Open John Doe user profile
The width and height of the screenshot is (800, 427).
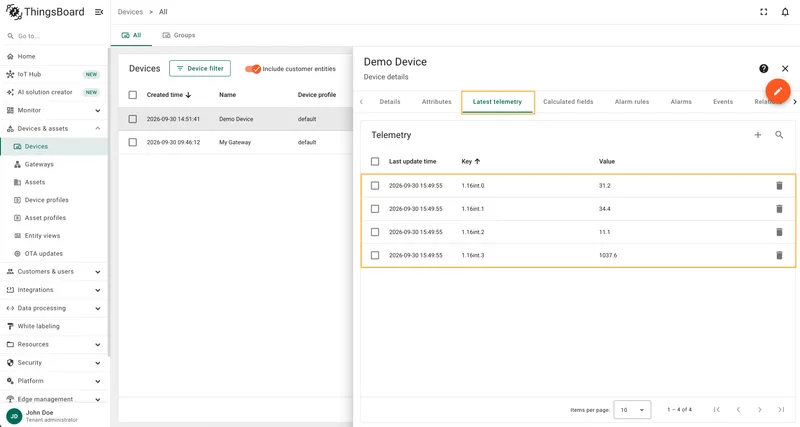54,415
